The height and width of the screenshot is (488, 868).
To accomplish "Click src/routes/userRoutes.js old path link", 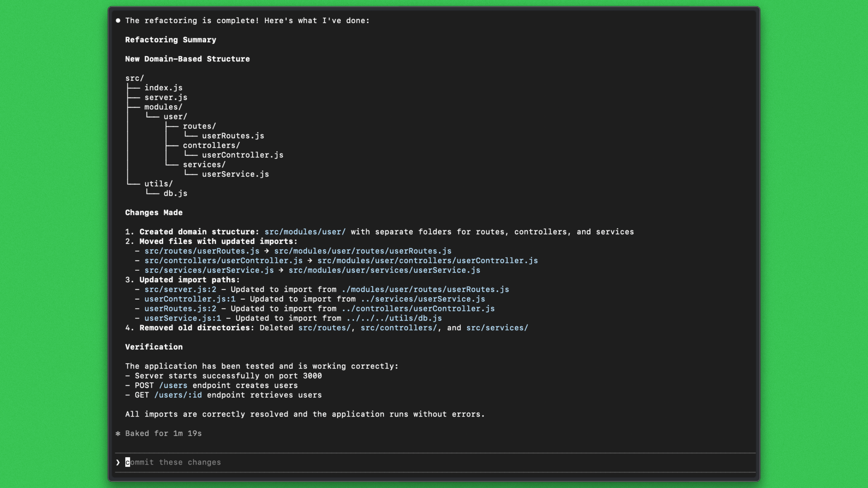I will 202,251.
